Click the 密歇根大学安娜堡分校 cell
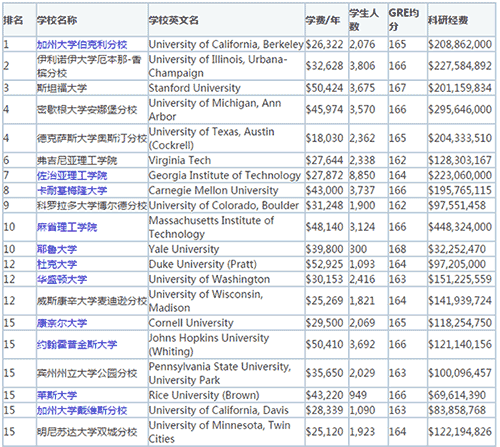The height and width of the screenshot is (447, 500). 92,110
